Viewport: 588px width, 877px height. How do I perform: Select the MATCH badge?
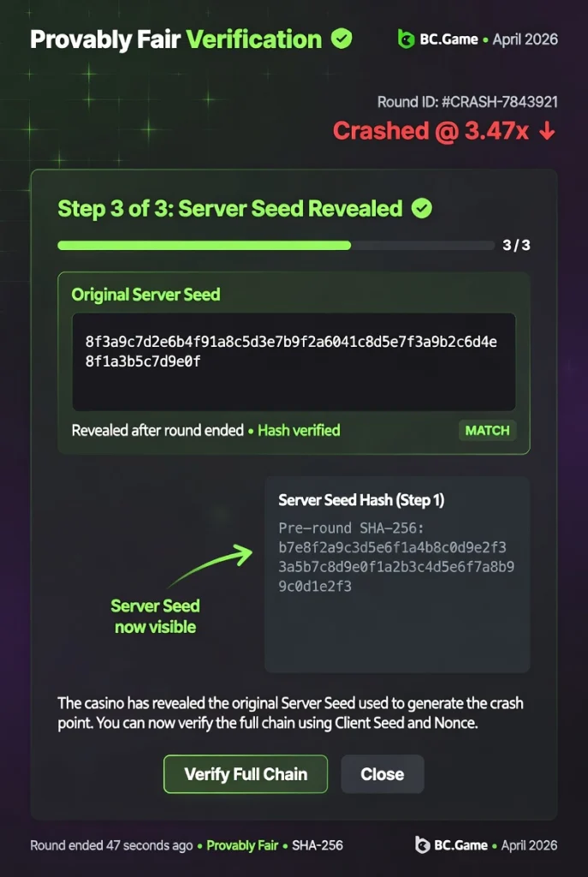(x=488, y=431)
